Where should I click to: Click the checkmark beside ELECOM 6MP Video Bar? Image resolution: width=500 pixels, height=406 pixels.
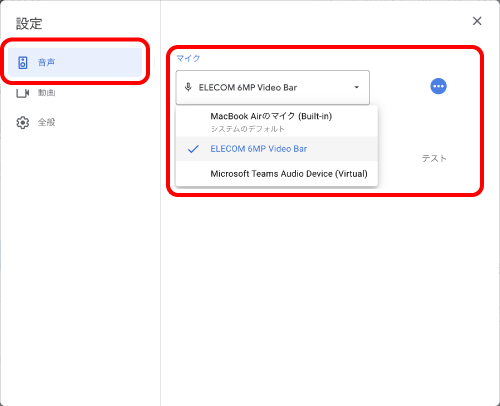193,149
